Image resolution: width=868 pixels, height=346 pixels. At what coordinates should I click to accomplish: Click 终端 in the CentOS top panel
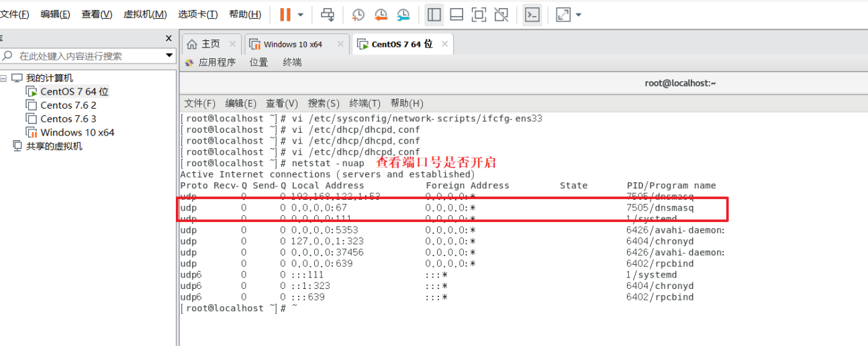coord(292,62)
